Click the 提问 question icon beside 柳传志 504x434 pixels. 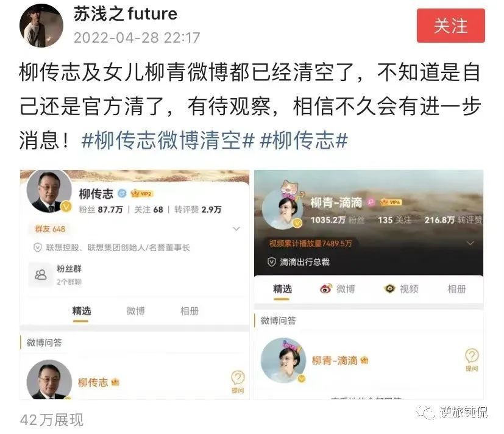point(238,382)
